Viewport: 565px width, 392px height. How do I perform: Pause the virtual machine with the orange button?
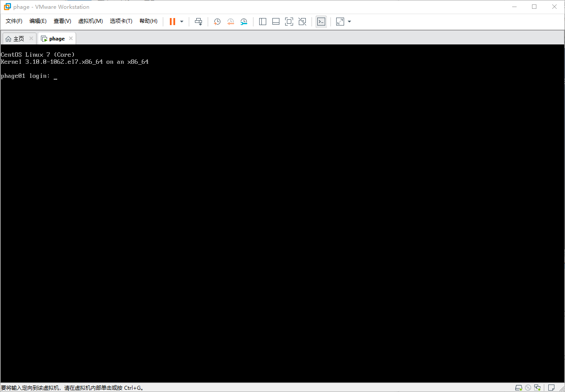pos(172,22)
